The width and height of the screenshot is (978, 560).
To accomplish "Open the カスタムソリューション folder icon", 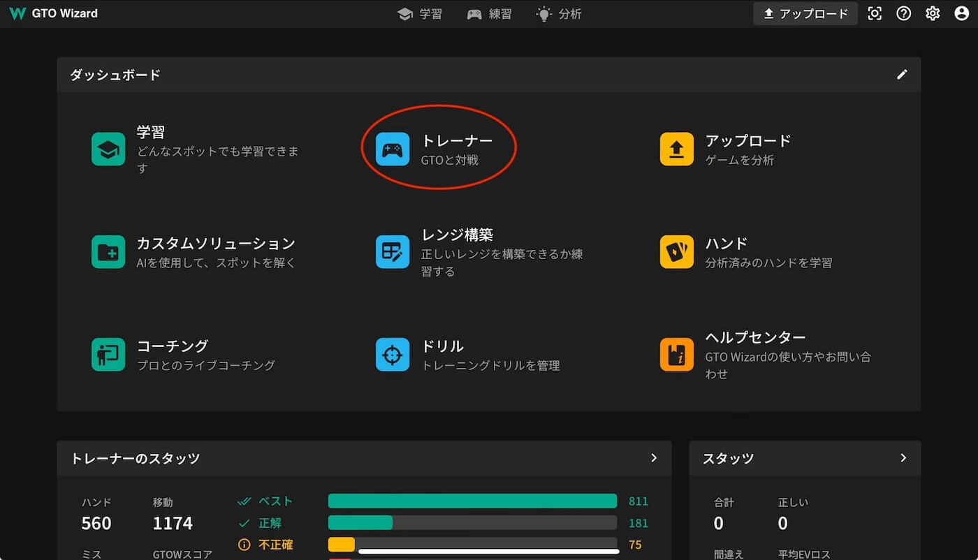I will (108, 252).
